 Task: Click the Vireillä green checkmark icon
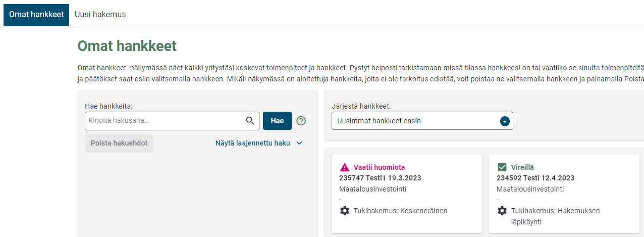[x=502, y=167]
